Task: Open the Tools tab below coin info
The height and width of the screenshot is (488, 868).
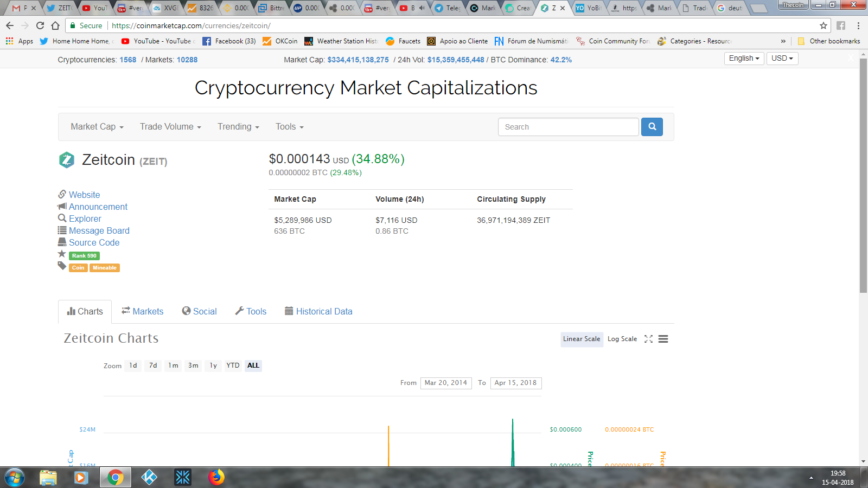Action: [251, 312]
